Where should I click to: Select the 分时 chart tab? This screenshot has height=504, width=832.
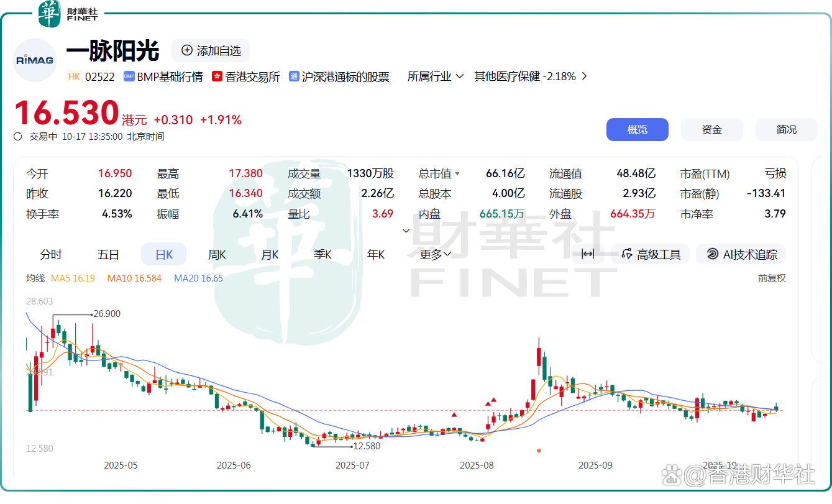coord(50,254)
